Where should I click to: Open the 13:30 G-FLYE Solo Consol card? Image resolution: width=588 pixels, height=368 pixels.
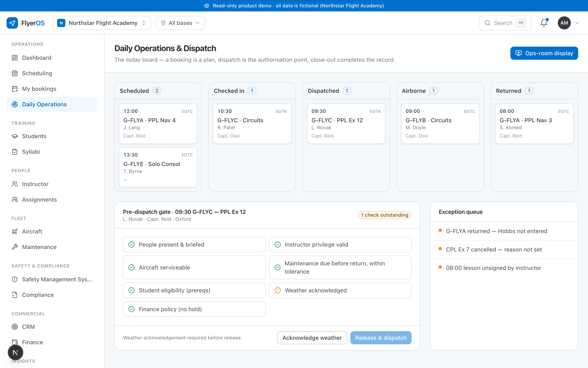coord(158,167)
